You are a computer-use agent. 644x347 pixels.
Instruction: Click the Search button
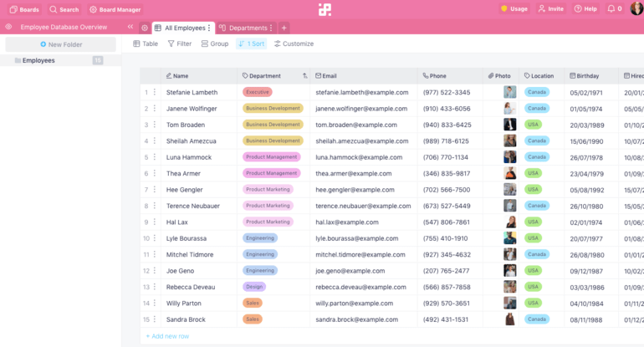(x=64, y=9)
